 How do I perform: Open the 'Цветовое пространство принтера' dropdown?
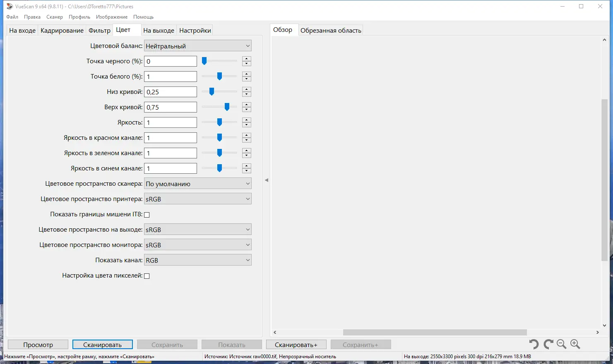coord(198,199)
